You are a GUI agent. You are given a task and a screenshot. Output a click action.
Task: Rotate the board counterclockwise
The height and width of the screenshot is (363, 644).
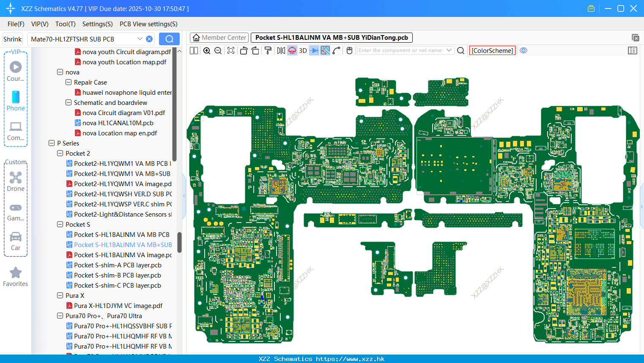coord(244,51)
